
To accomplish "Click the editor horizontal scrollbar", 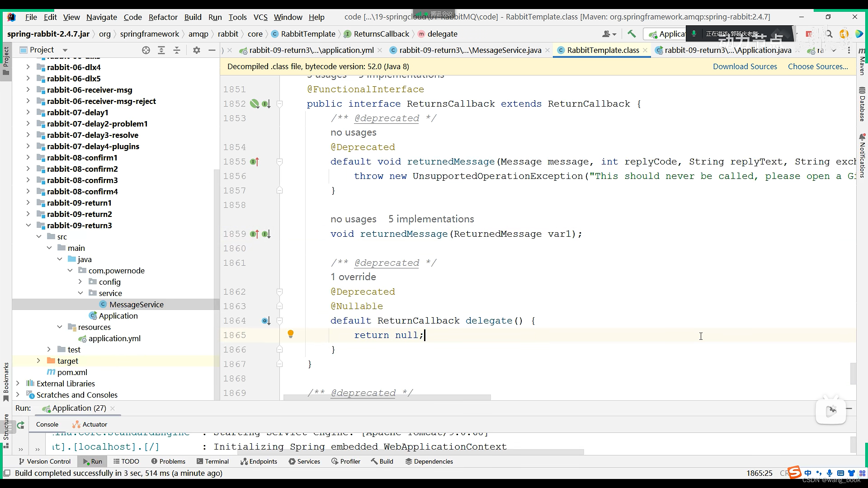I will (387, 398).
